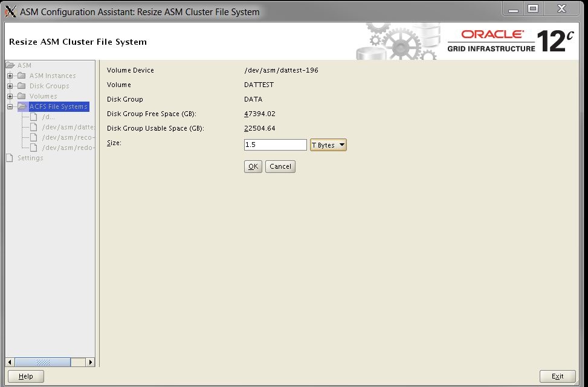588x387 pixels.
Task: Click the ASM Instances folder icon
Action: point(22,76)
